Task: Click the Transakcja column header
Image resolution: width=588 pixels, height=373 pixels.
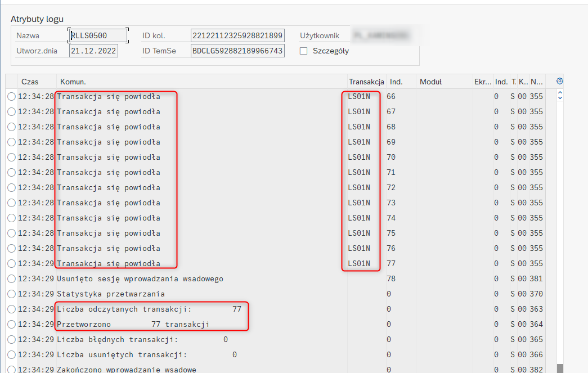Action: pyautogui.click(x=366, y=82)
